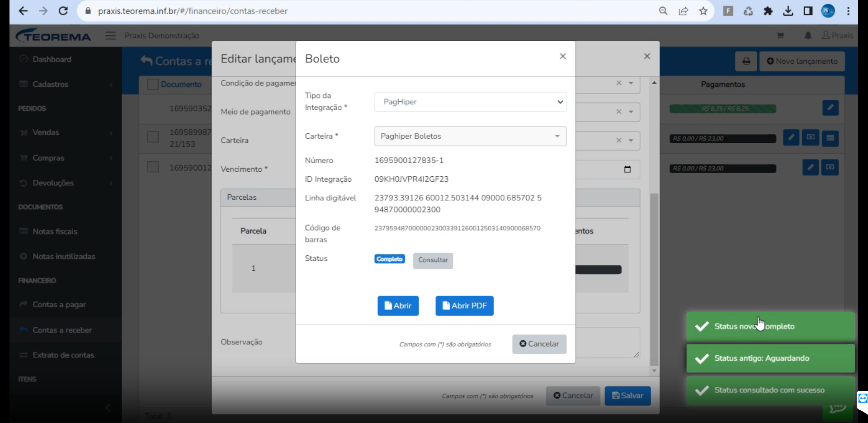Viewport: 868px width, 423px height.
Task: Clear the edit dialog Carteira selection
Action: [x=619, y=141]
